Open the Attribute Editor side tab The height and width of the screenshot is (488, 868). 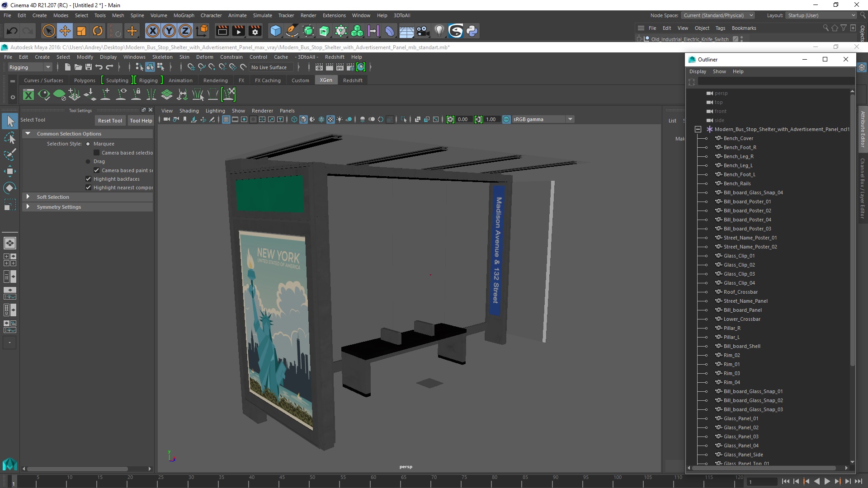(x=863, y=129)
